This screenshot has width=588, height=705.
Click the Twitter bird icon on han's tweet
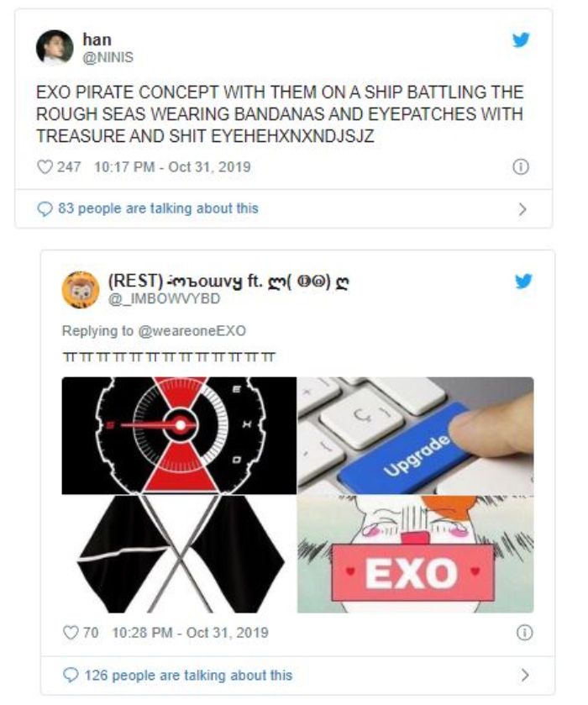[x=521, y=40]
